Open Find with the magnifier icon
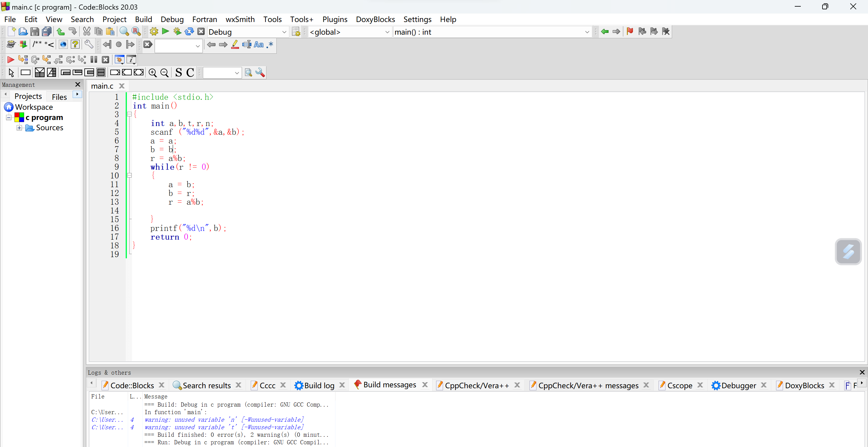The height and width of the screenshot is (447, 868). click(124, 32)
